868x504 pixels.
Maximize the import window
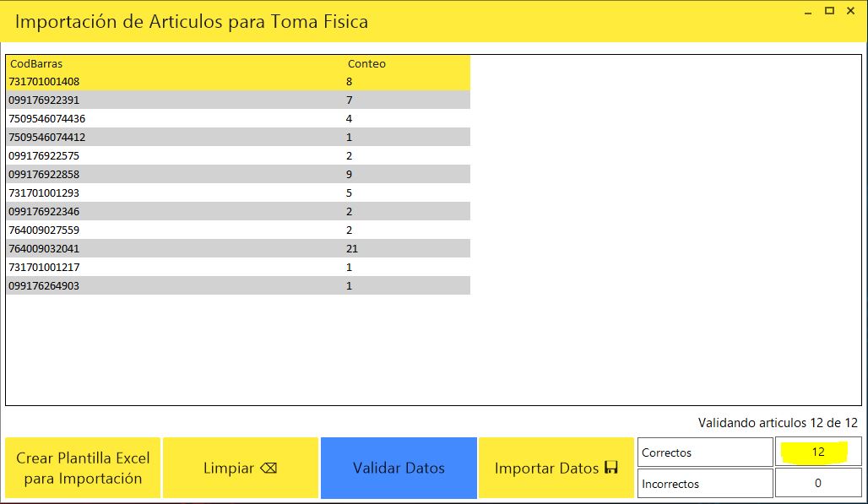tap(829, 11)
